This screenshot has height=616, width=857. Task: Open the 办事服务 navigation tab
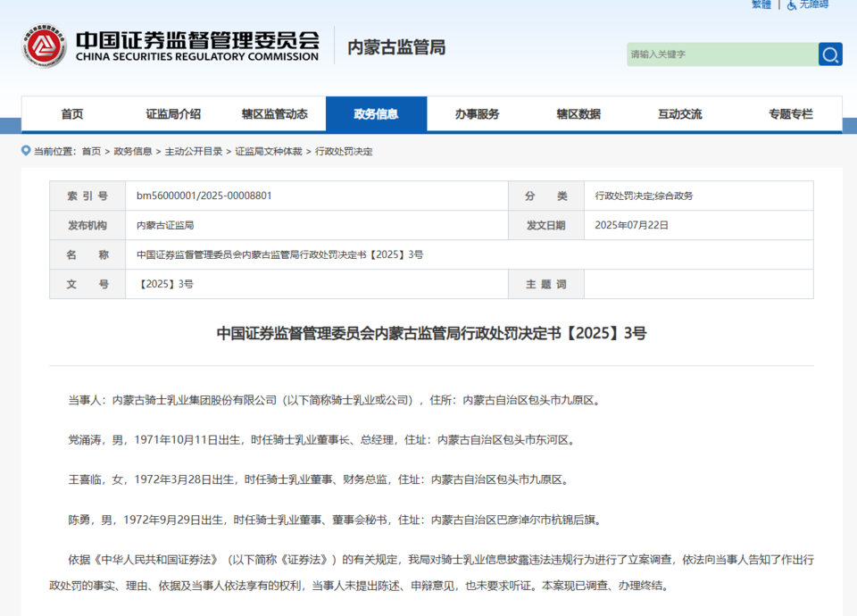click(478, 114)
